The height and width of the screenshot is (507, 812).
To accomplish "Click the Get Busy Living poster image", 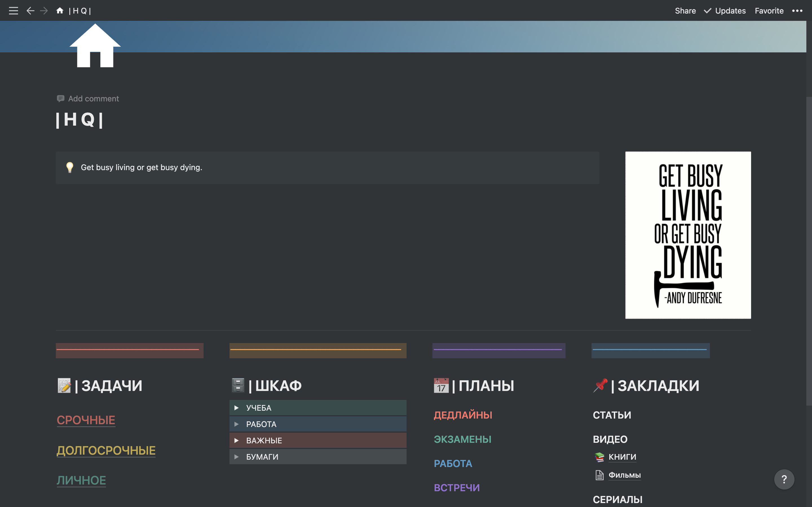I will 688,235.
